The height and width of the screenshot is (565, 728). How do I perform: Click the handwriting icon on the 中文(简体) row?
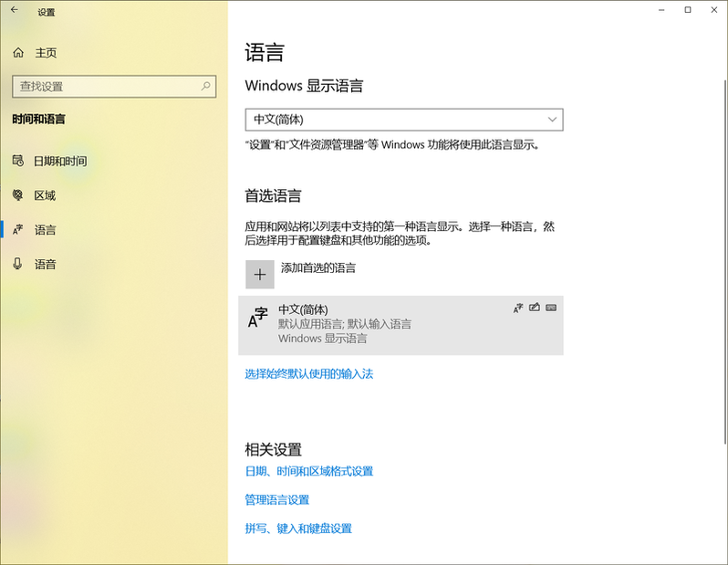click(535, 309)
